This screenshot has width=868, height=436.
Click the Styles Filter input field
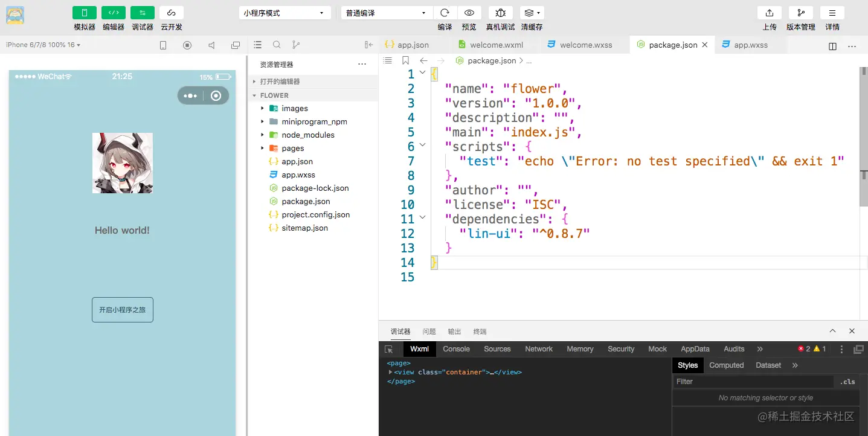[x=753, y=382]
